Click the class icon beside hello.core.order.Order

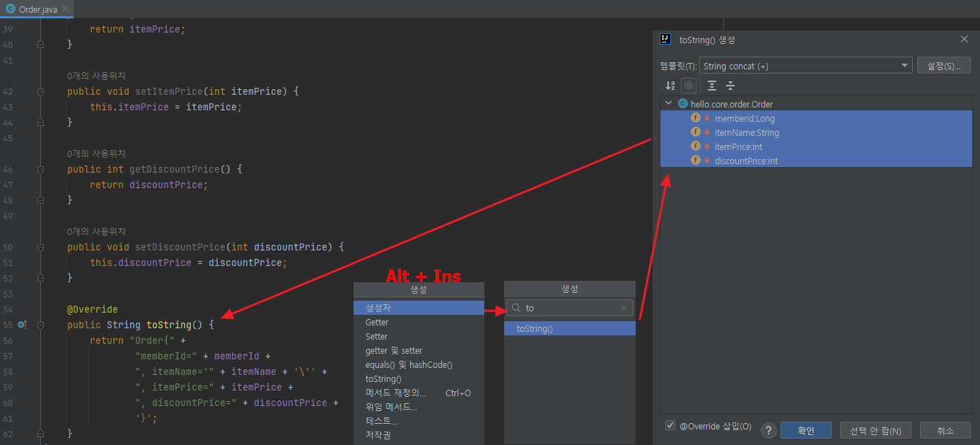tap(683, 104)
